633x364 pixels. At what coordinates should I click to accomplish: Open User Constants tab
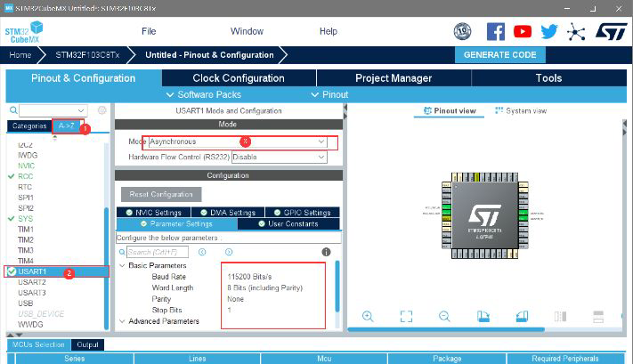pos(288,223)
